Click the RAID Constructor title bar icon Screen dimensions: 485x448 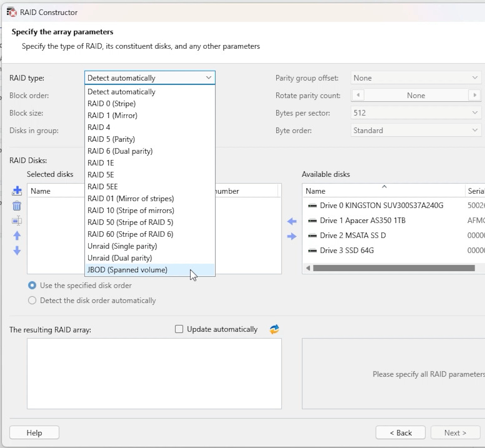point(12,12)
